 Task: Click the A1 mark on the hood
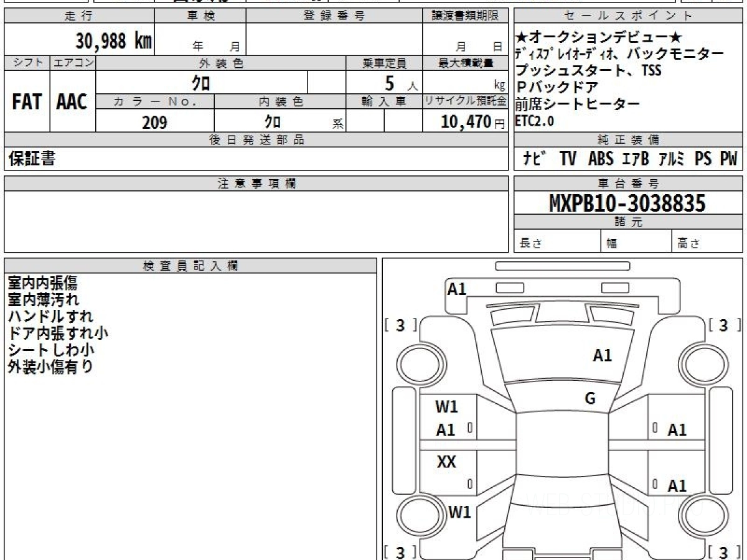[603, 355]
